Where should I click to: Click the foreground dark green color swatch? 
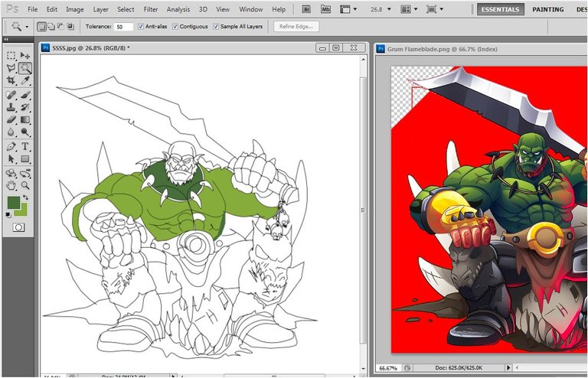[14, 203]
